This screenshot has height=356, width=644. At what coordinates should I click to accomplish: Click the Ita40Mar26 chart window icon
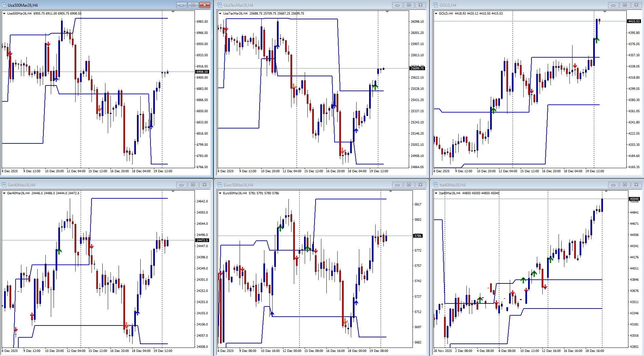pyautogui.click(x=436, y=185)
